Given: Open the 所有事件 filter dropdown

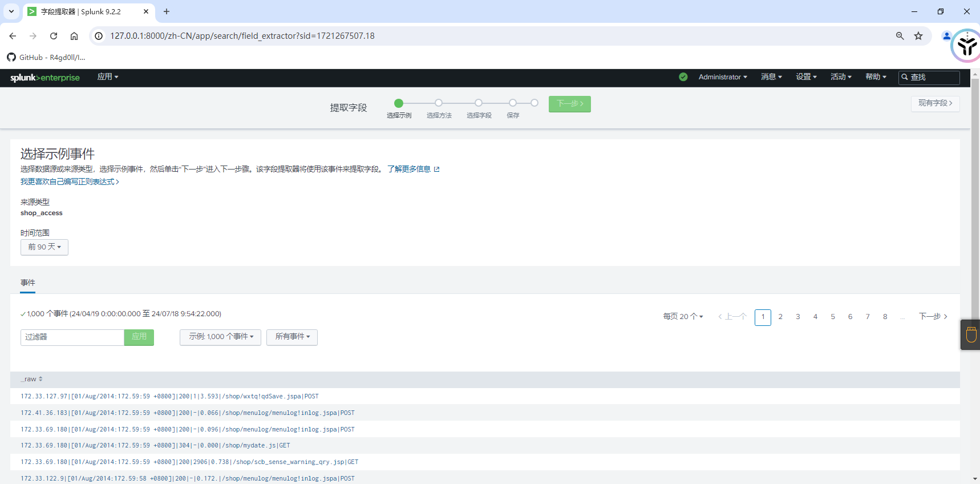Looking at the screenshot, I should [292, 337].
